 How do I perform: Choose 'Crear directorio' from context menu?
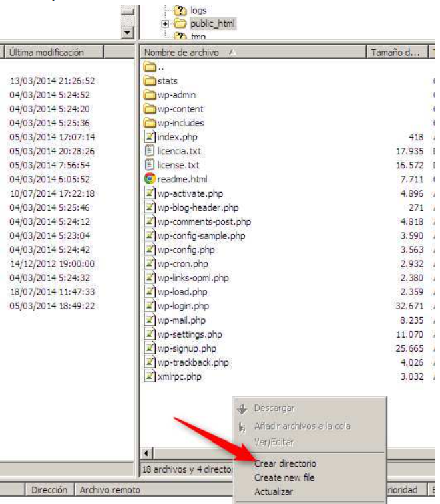(x=285, y=463)
